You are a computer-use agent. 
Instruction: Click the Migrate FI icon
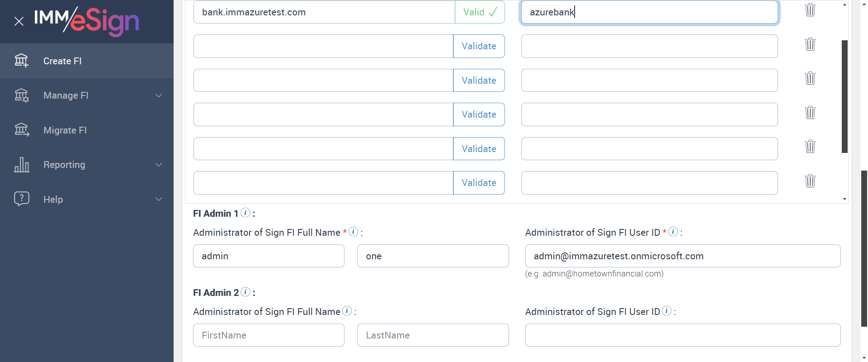[x=21, y=130]
